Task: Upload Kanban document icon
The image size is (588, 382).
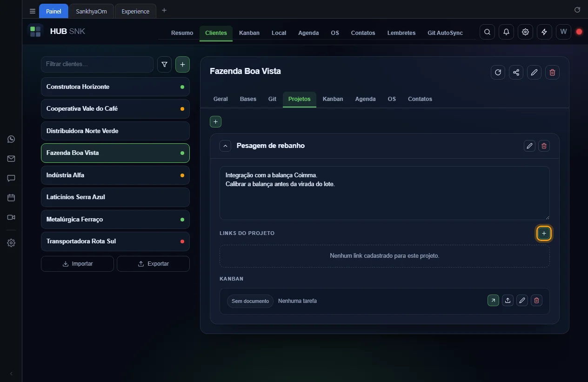Action: [x=508, y=301]
